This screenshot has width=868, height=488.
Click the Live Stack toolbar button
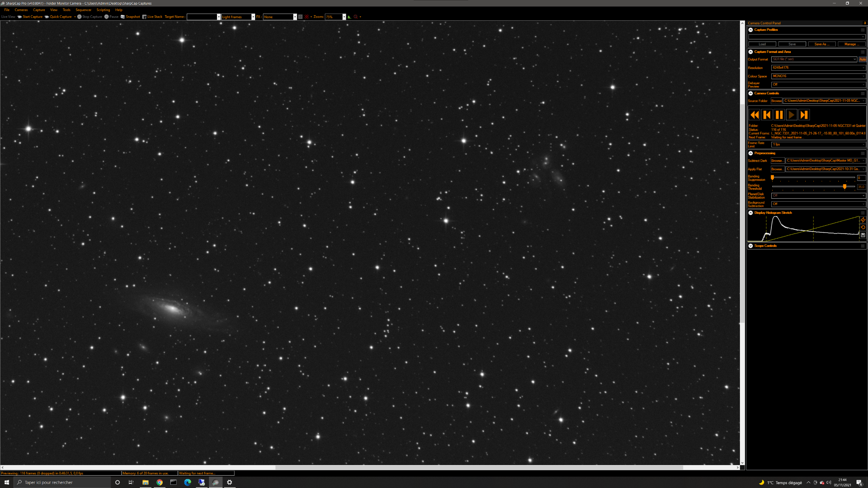coord(153,17)
